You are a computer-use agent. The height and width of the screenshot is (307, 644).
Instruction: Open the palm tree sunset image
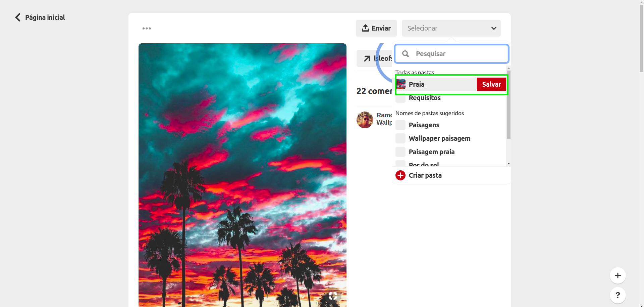coord(242,175)
